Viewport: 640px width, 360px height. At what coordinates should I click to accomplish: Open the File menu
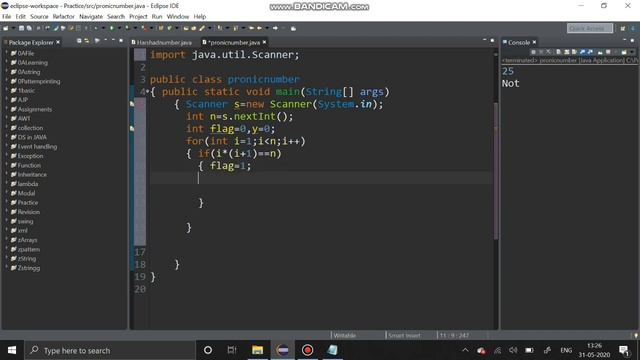pos(7,16)
